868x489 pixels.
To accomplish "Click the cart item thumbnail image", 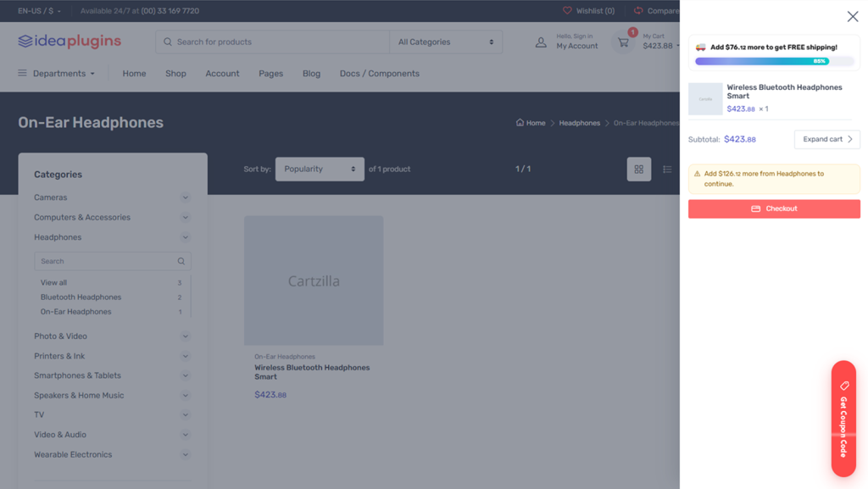I will 705,99.
